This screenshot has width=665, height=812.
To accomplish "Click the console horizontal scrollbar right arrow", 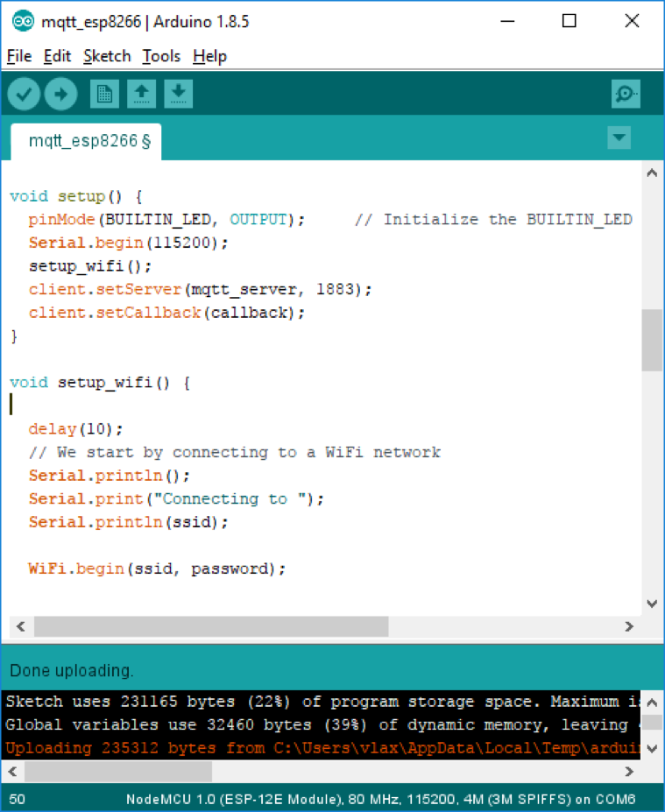I will pos(629,772).
